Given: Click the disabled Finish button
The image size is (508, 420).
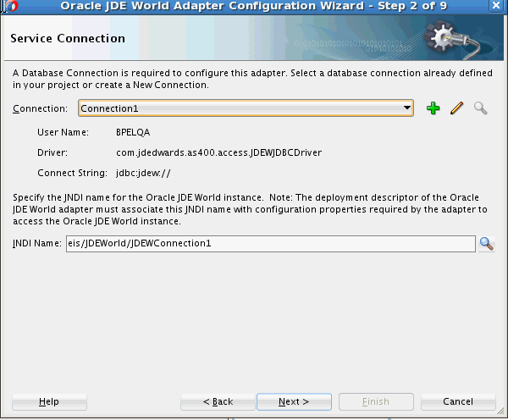Looking at the screenshot, I should point(376,402).
